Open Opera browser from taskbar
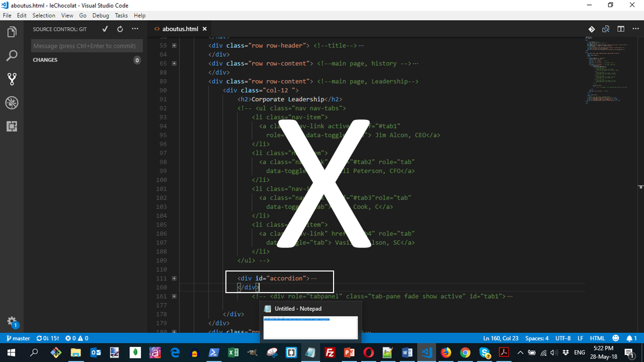The width and height of the screenshot is (644, 362). (x=368, y=352)
